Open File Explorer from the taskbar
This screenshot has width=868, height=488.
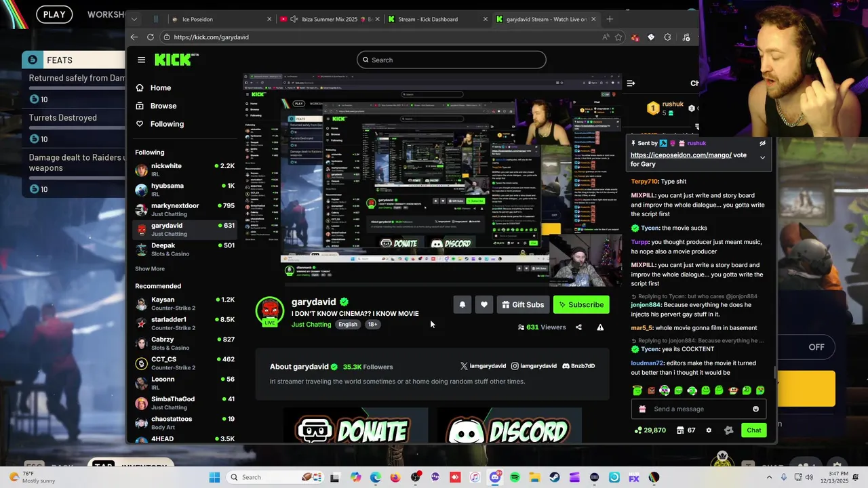click(535, 477)
